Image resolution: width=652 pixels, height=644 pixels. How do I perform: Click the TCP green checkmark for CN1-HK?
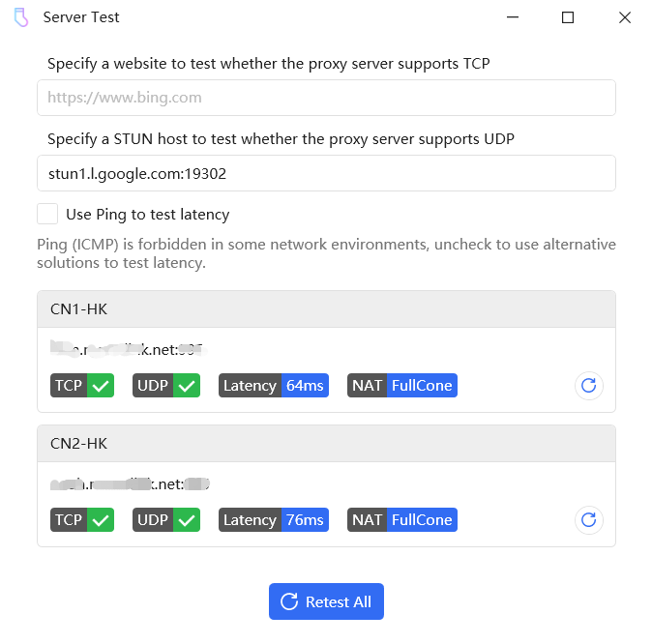(101, 386)
